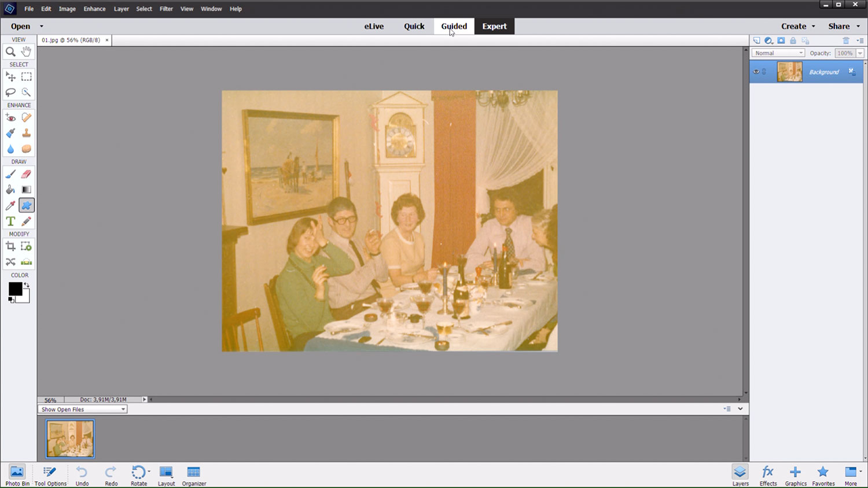The image size is (868, 488).
Task: Switch to the Guided tab
Action: point(454,26)
